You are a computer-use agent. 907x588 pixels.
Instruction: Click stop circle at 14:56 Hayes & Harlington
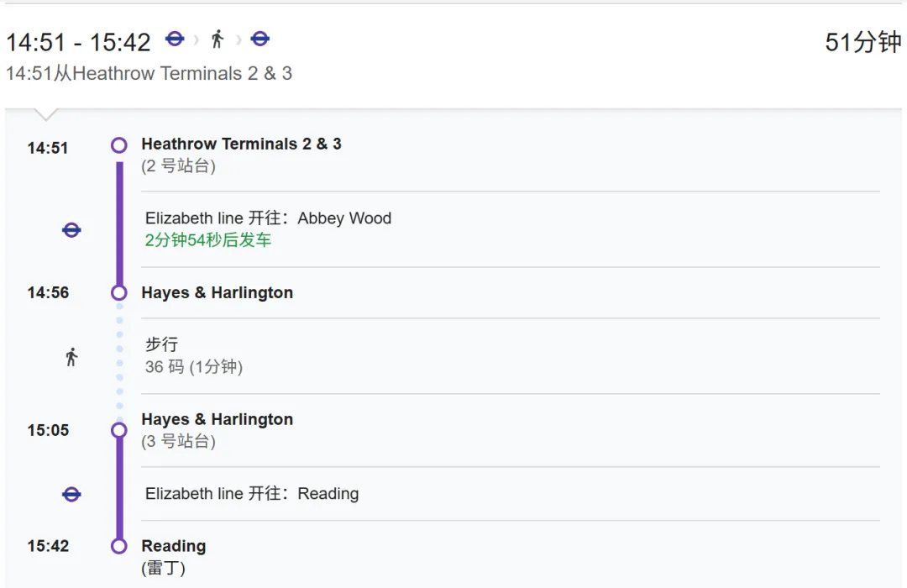119,292
